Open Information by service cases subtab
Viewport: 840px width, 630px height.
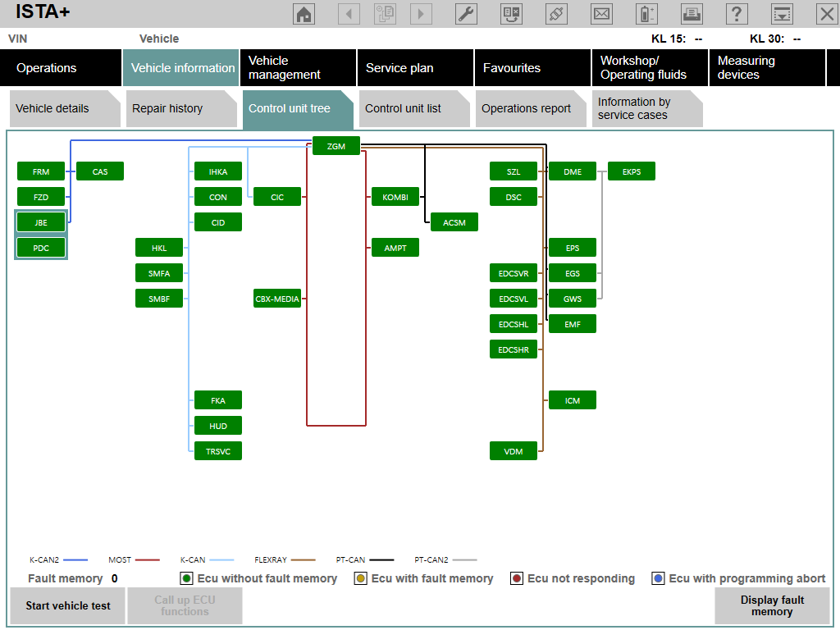647,109
